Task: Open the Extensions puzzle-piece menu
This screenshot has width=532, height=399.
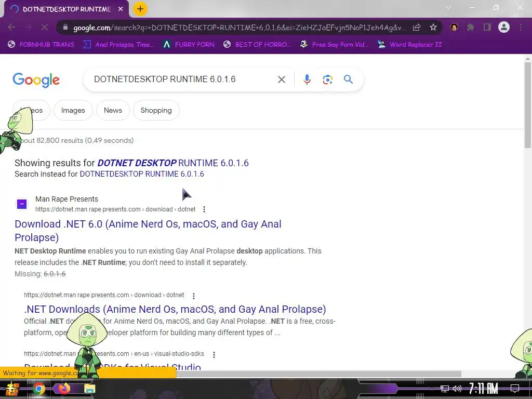Action: coord(471,27)
